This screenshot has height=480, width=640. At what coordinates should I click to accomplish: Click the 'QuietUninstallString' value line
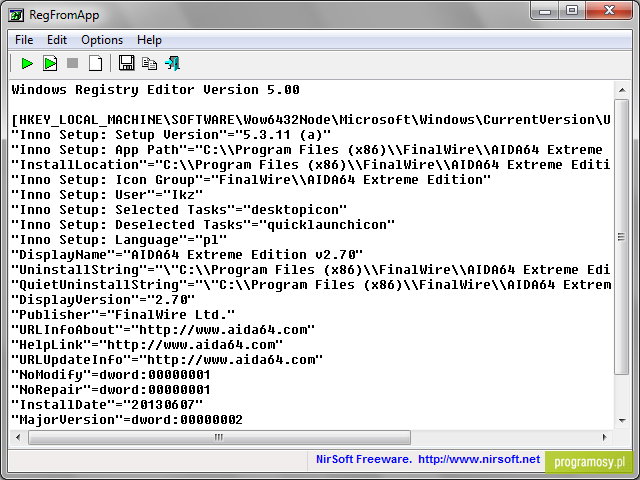[x=311, y=285]
